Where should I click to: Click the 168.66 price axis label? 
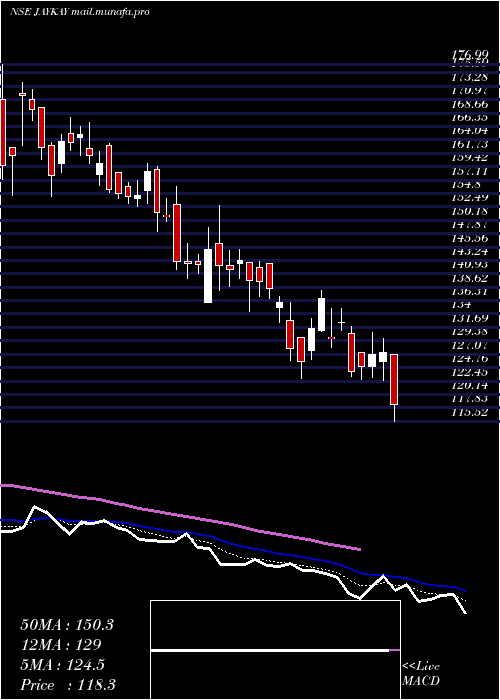(470, 104)
